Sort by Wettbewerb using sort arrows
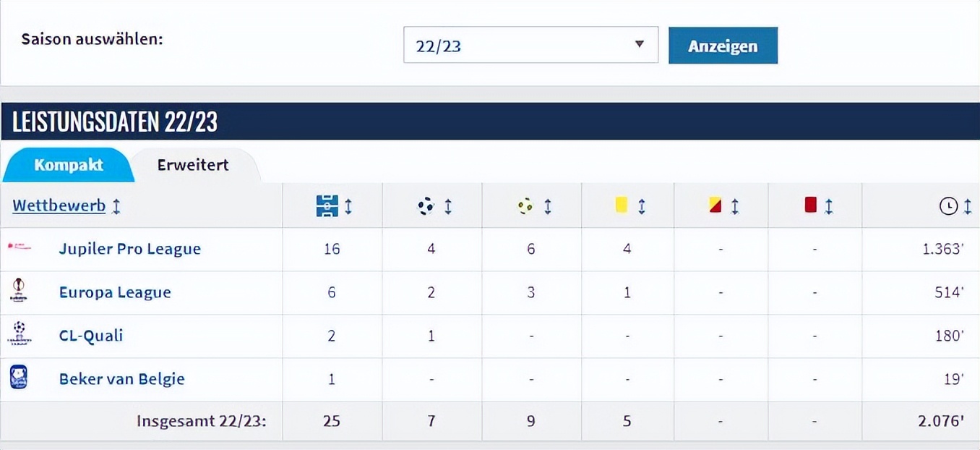 [116, 206]
